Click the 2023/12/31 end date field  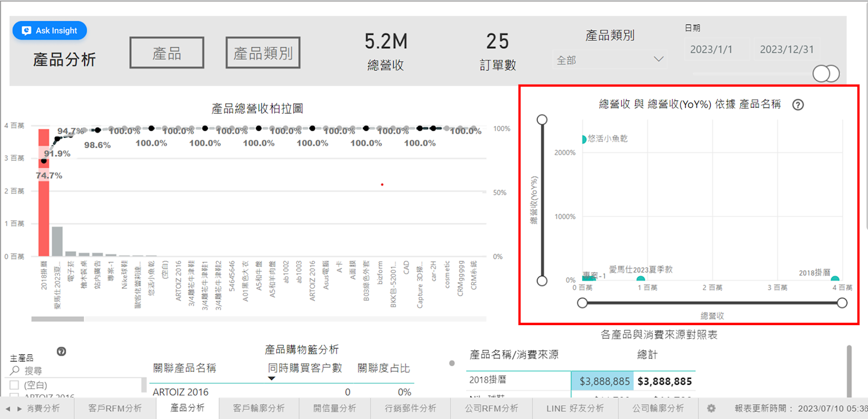[x=786, y=49]
